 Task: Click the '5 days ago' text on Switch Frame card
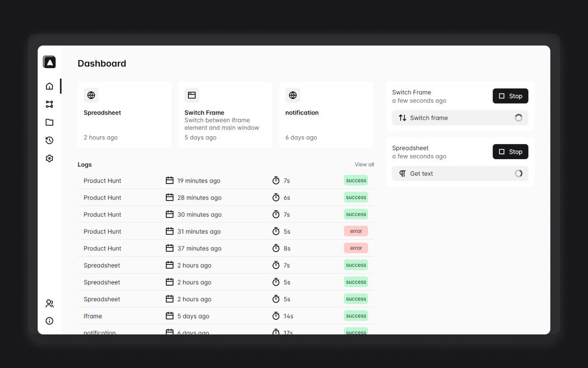tap(200, 138)
